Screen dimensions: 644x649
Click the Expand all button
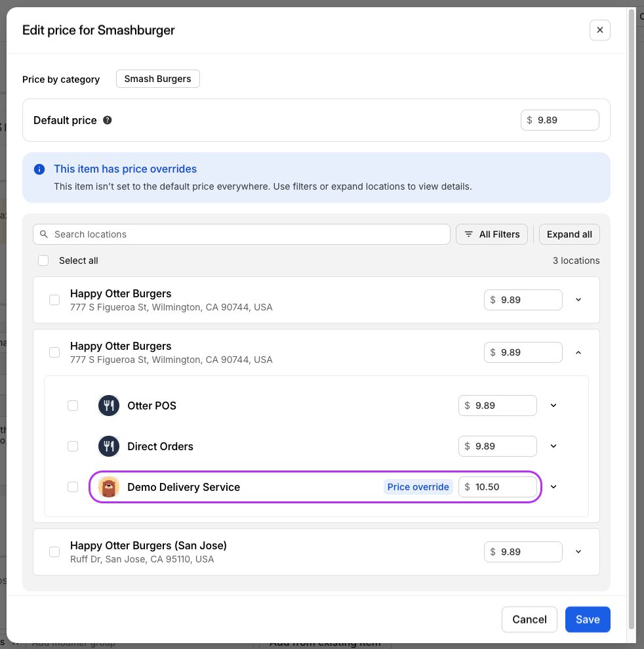[x=569, y=234]
